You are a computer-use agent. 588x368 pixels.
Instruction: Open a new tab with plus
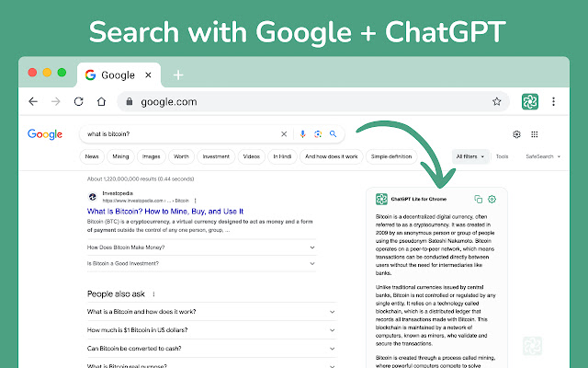178,75
